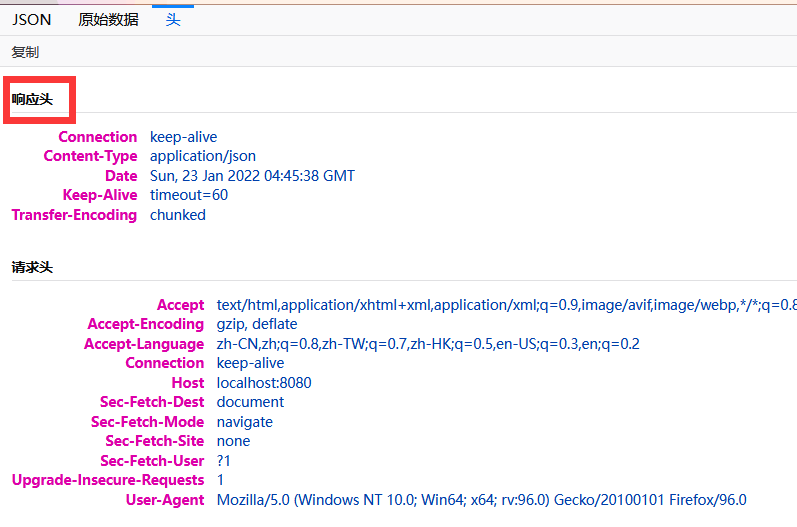
Task: Click the Content-Type header name
Action: click(90, 156)
